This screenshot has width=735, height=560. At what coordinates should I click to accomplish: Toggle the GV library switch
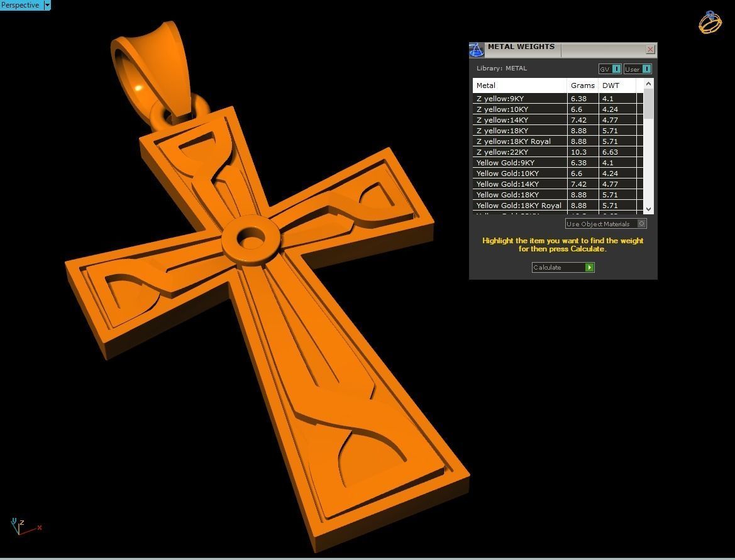[616, 69]
